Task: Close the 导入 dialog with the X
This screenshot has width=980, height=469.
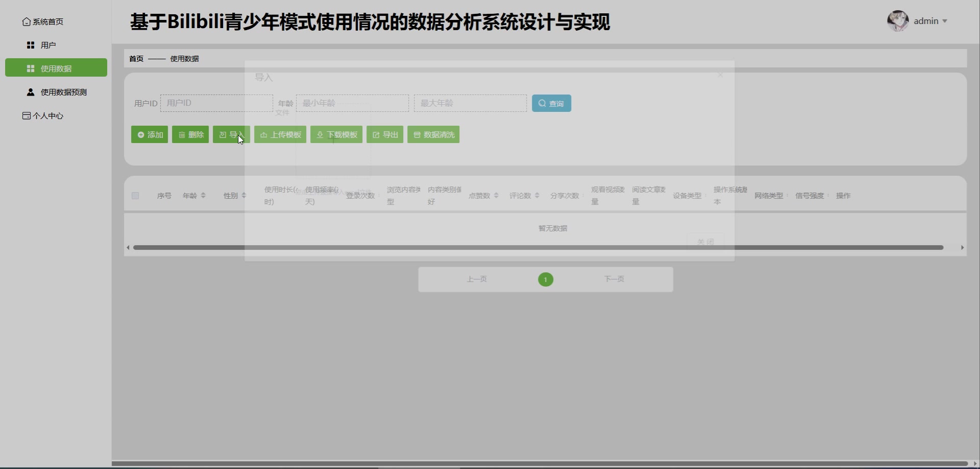Action: pos(720,75)
